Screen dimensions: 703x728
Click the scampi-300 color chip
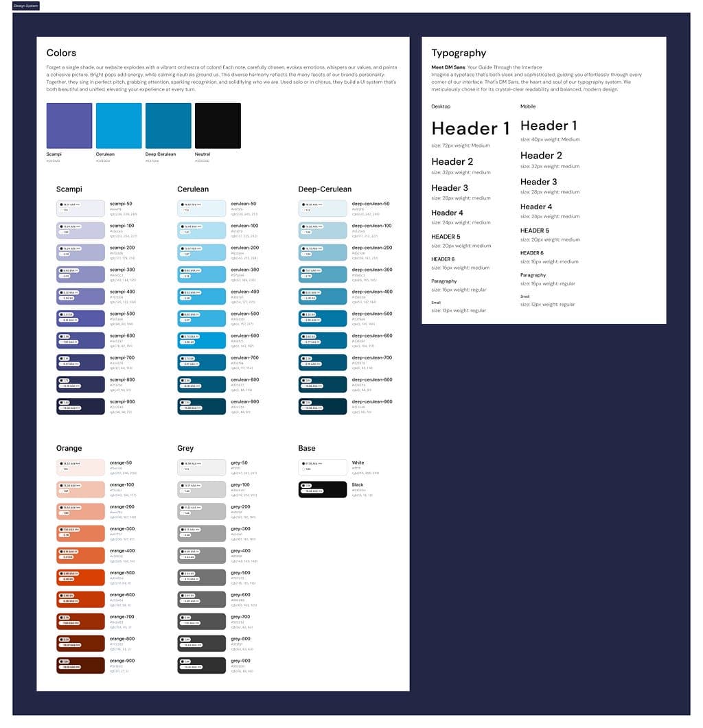coord(81,274)
